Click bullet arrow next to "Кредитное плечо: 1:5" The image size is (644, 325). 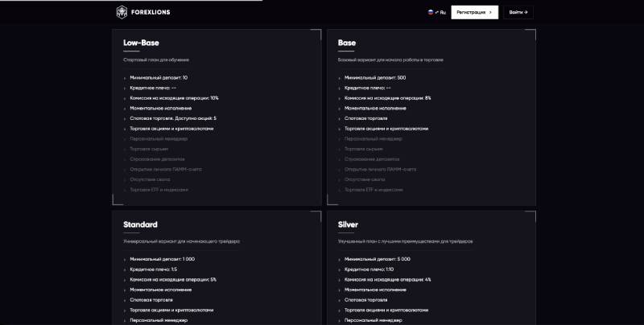click(125, 269)
